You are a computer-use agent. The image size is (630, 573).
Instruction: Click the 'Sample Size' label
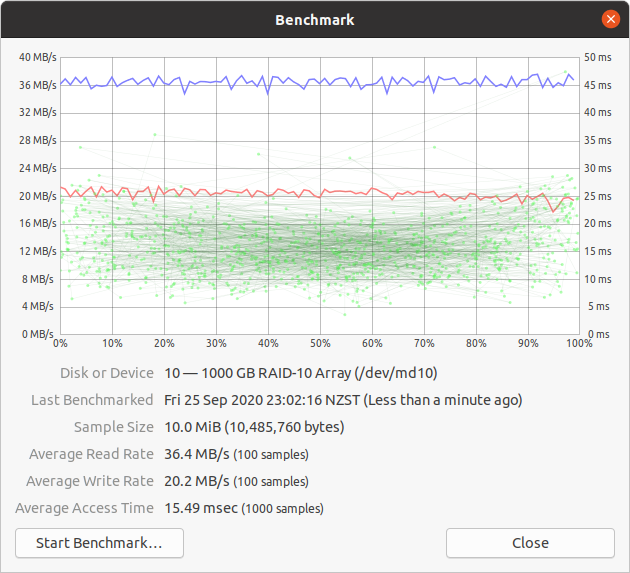tap(114, 427)
